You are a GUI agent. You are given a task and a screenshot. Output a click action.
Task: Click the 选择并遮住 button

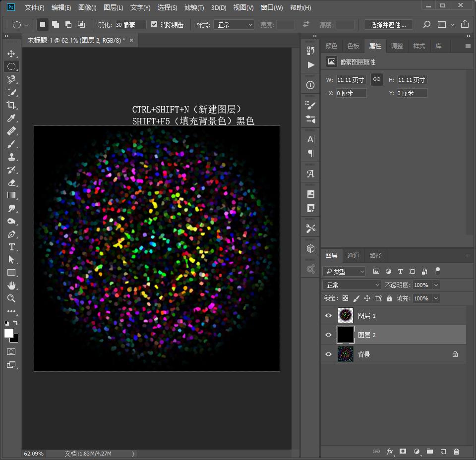[388, 25]
